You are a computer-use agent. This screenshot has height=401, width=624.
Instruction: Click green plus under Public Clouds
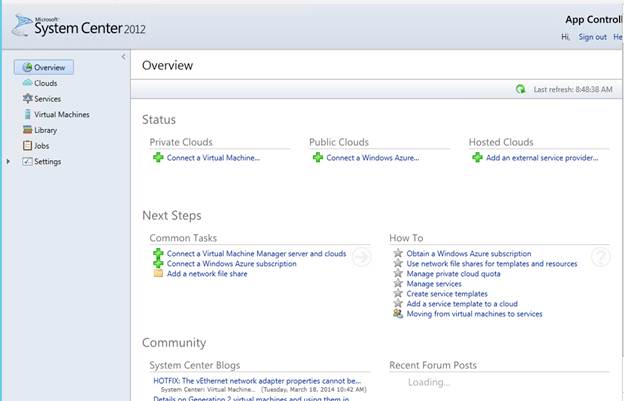pyautogui.click(x=318, y=158)
